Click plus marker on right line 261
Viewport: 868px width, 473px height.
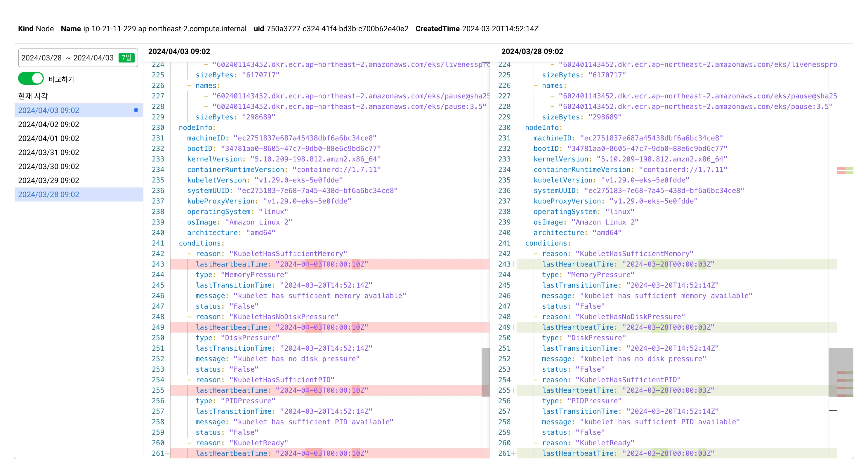click(x=514, y=453)
